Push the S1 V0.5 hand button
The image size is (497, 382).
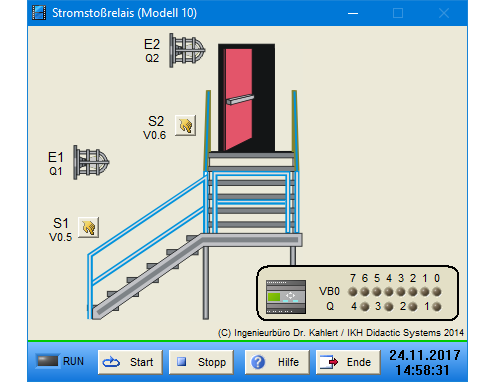pos(89,227)
